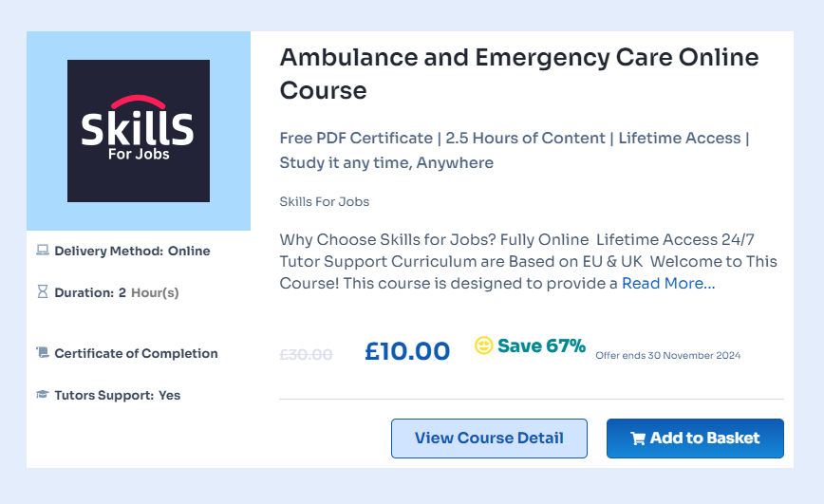
Task: Click the £10.00 discounted price
Action: click(x=407, y=351)
